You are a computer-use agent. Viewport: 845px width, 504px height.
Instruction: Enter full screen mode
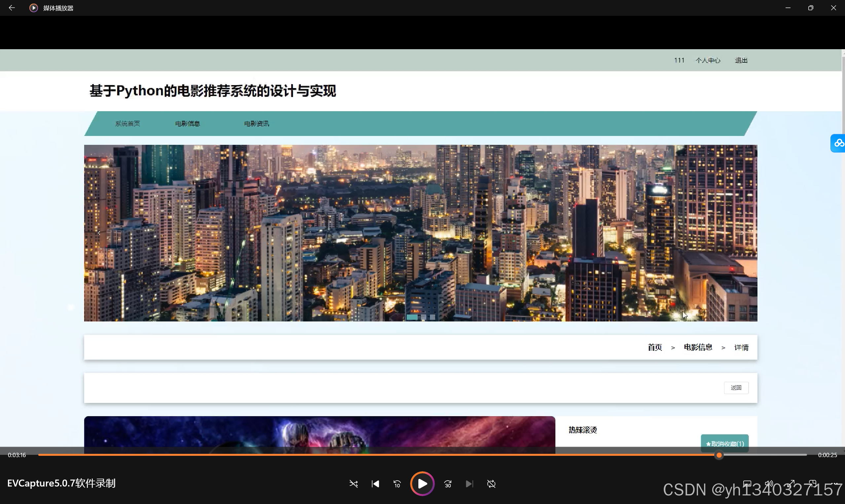(790, 484)
